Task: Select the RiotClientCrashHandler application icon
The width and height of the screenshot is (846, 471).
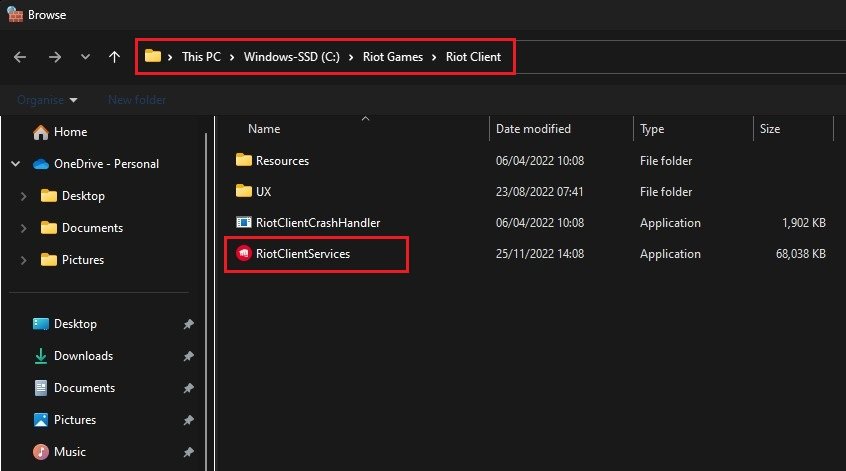Action: [243, 223]
